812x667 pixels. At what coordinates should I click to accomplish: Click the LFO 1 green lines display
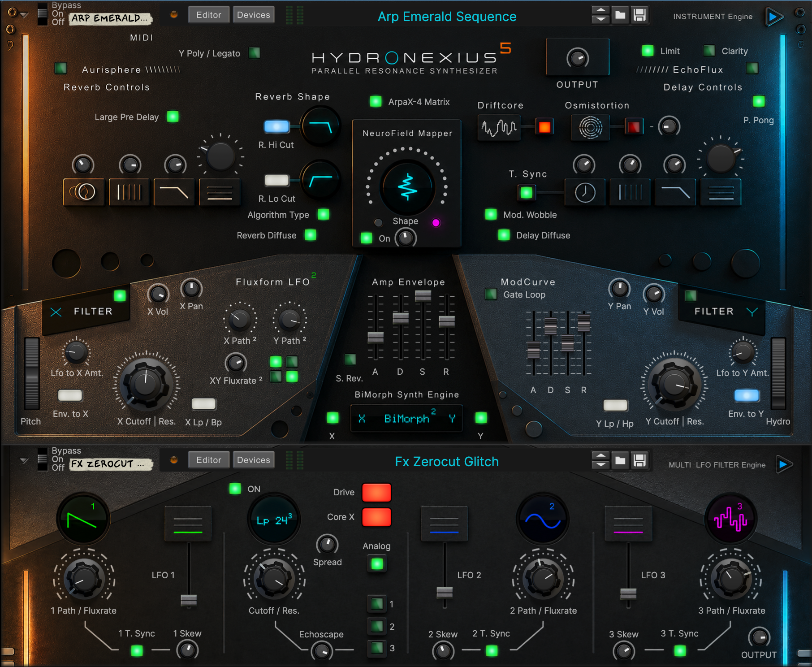click(188, 524)
